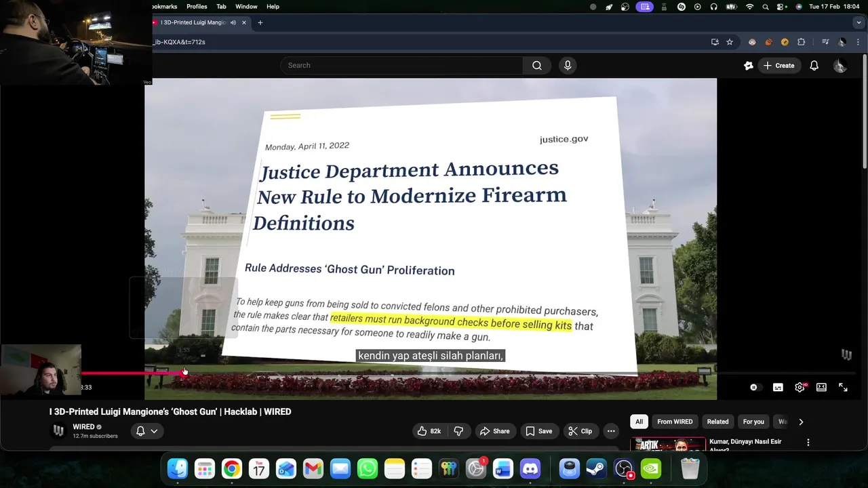This screenshot has width=868, height=488.
Task: Open the WIRED channel avatar
Action: click(x=59, y=430)
